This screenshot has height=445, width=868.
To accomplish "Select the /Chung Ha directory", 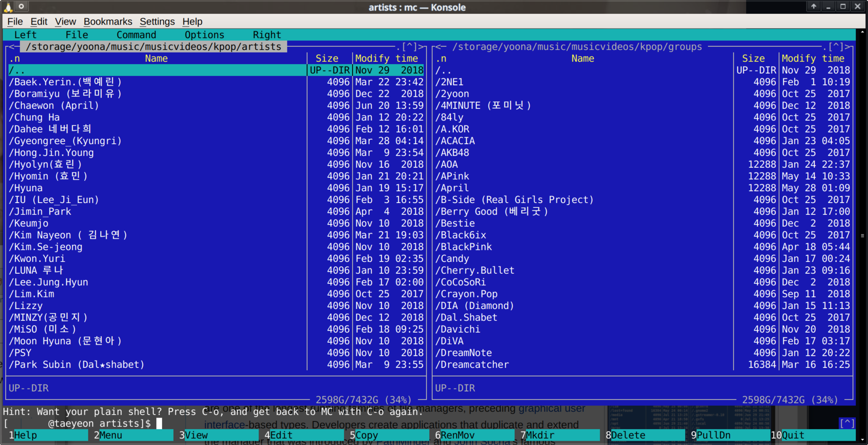I will (x=34, y=117).
